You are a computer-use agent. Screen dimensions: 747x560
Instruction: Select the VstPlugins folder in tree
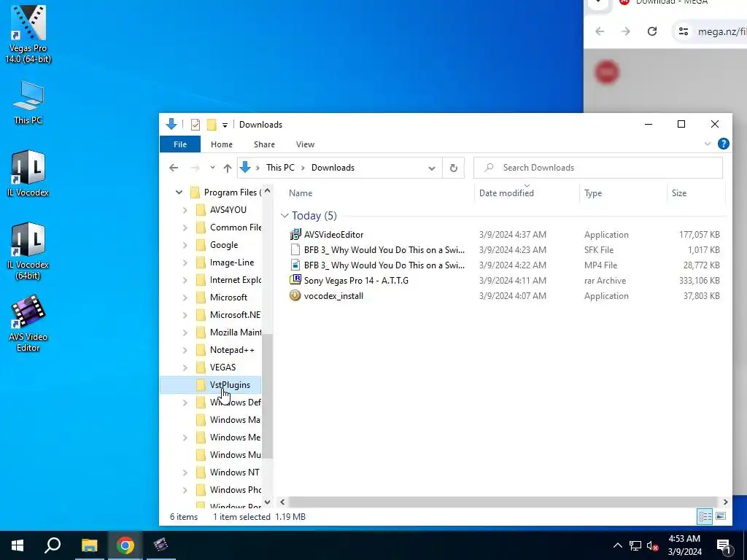(230, 385)
